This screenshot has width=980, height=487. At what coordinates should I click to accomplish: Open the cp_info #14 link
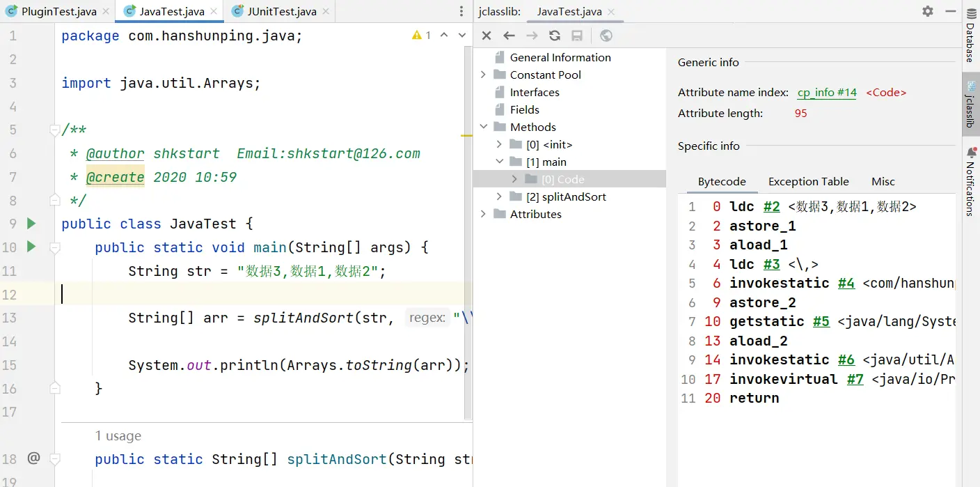click(x=827, y=92)
